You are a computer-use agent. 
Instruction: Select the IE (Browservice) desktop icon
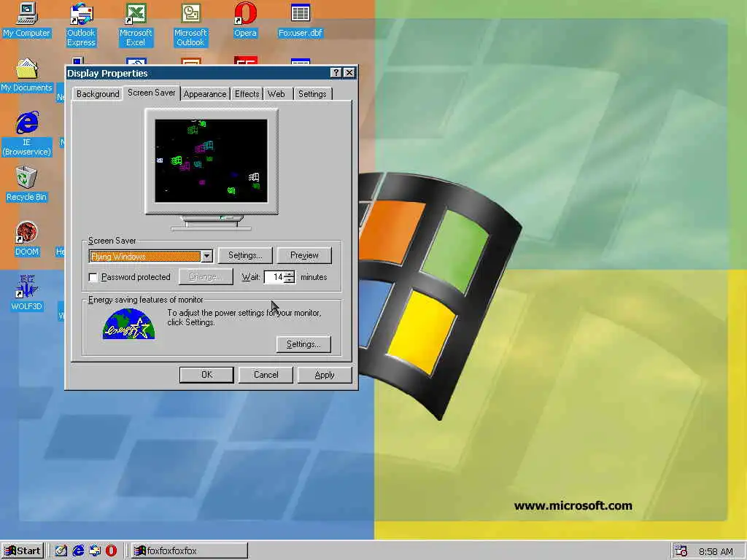coord(27,134)
